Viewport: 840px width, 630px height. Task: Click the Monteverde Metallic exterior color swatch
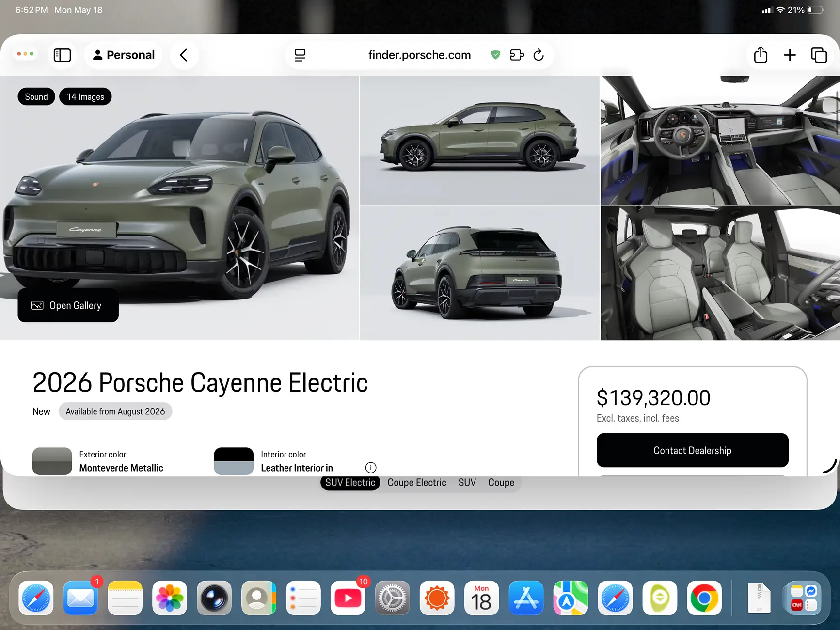[x=52, y=461]
